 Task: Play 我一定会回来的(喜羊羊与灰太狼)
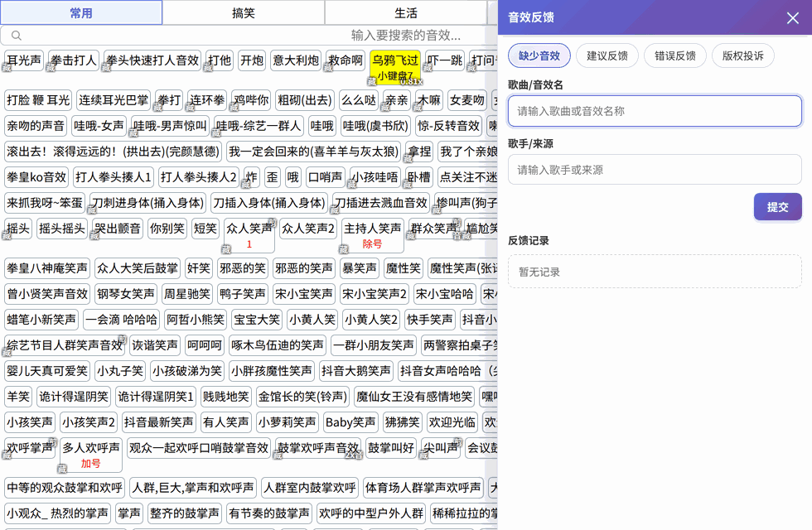(x=314, y=152)
